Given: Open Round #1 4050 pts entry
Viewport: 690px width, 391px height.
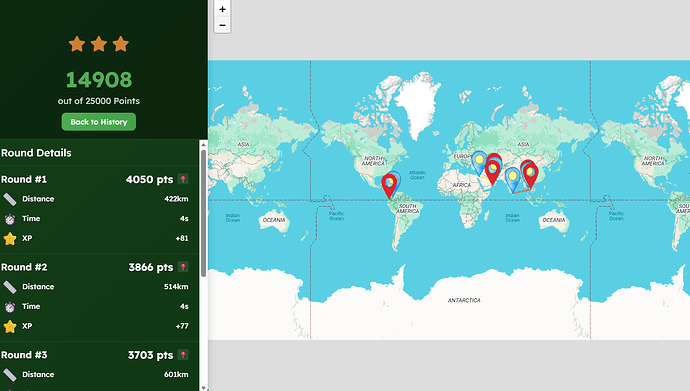Looking at the screenshot, I should pyautogui.click(x=99, y=179).
